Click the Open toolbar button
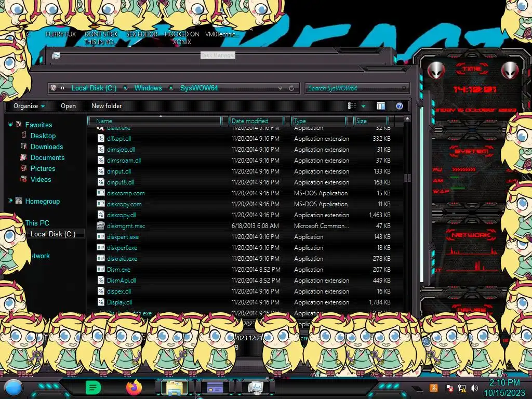Image resolution: width=532 pixels, height=399 pixels. coord(68,106)
